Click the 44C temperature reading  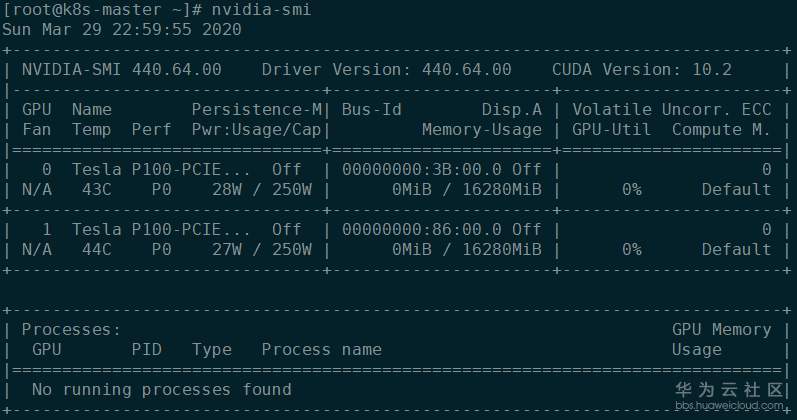(x=96, y=249)
